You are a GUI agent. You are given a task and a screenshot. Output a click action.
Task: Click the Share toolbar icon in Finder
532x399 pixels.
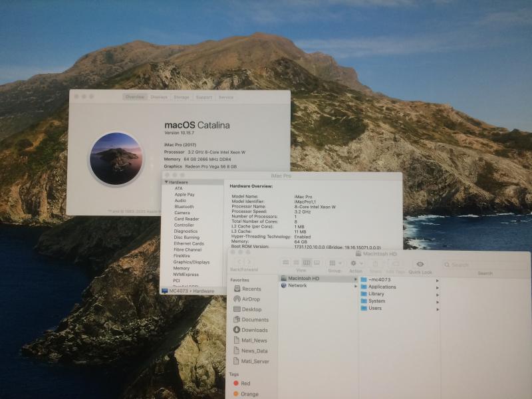tap(375, 263)
